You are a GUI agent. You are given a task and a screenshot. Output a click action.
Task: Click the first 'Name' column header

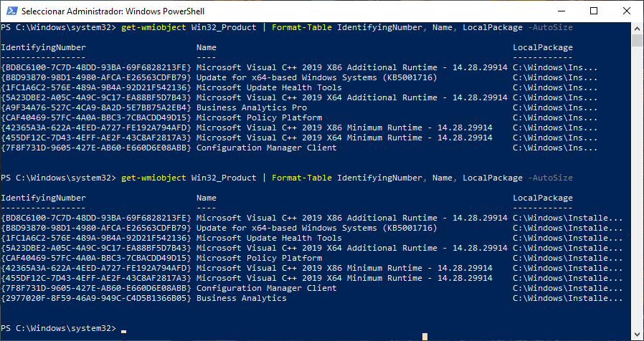point(207,47)
